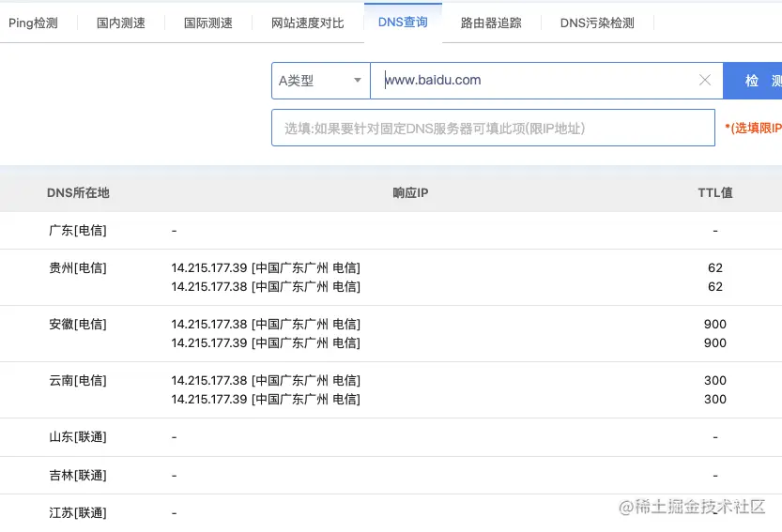Click 14.215.177.38 in the 云南[电信] row
The width and height of the screenshot is (782, 532).
209,380
